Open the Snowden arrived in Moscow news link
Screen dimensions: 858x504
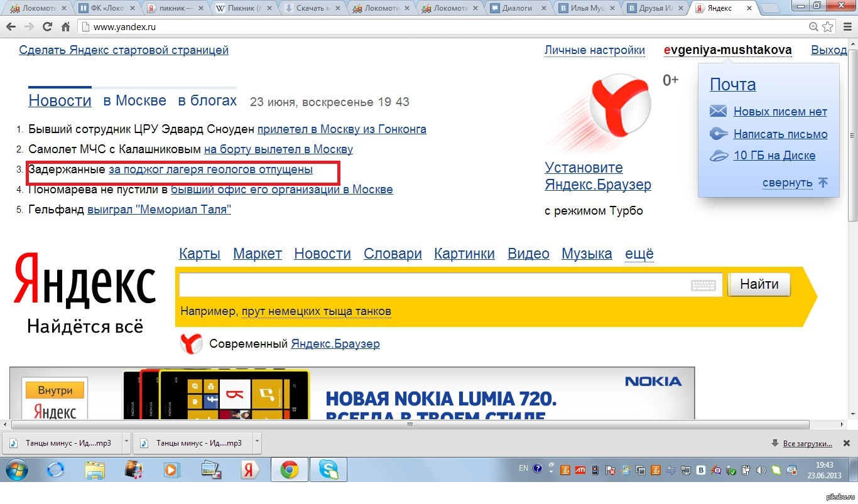click(x=342, y=129)
